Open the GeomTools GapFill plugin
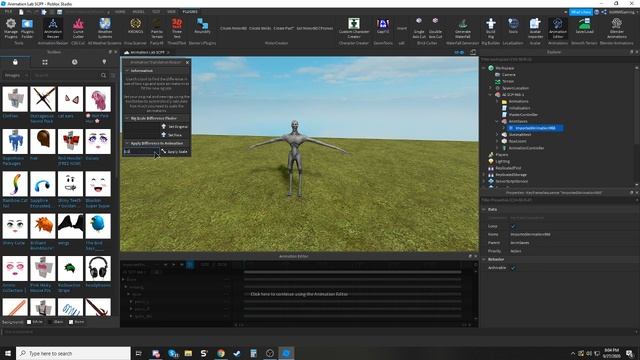640x360 pixels. coord(383,27)
